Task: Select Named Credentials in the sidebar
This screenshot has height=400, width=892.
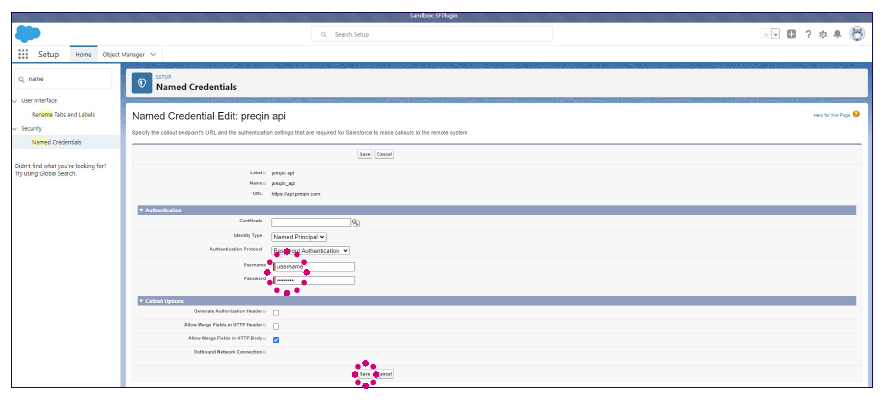Action: 56,142
